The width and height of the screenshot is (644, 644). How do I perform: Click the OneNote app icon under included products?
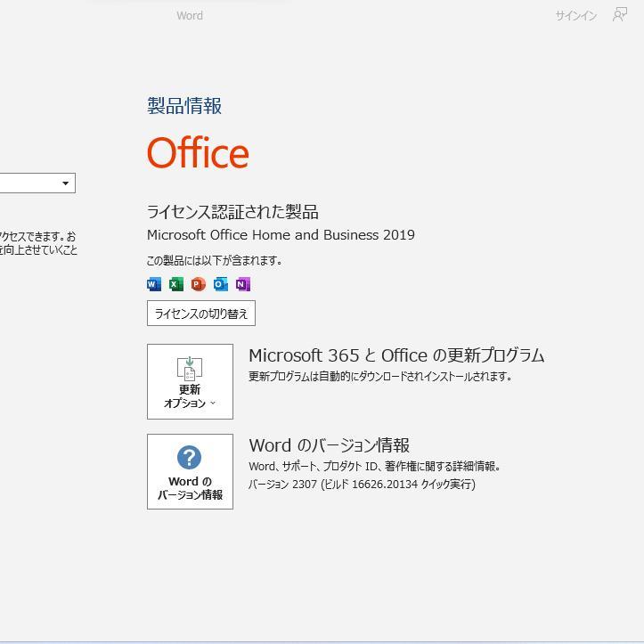point(243,284)
